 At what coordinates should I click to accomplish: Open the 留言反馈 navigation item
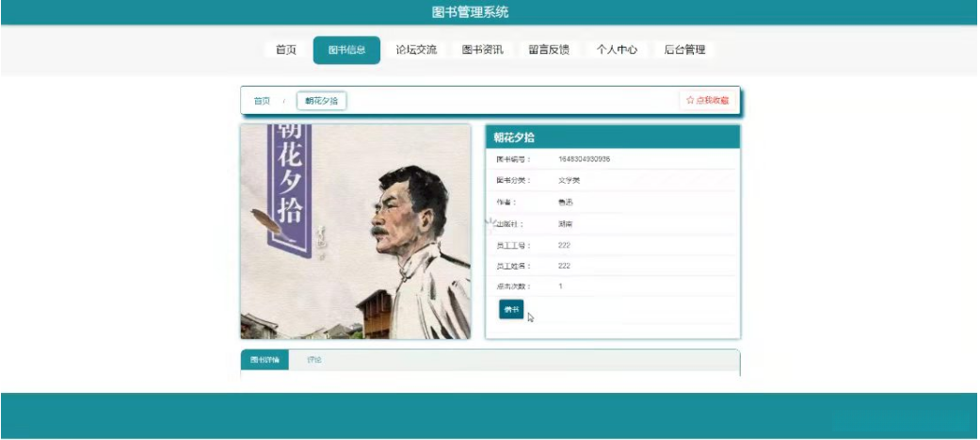(x=549, y=50)
